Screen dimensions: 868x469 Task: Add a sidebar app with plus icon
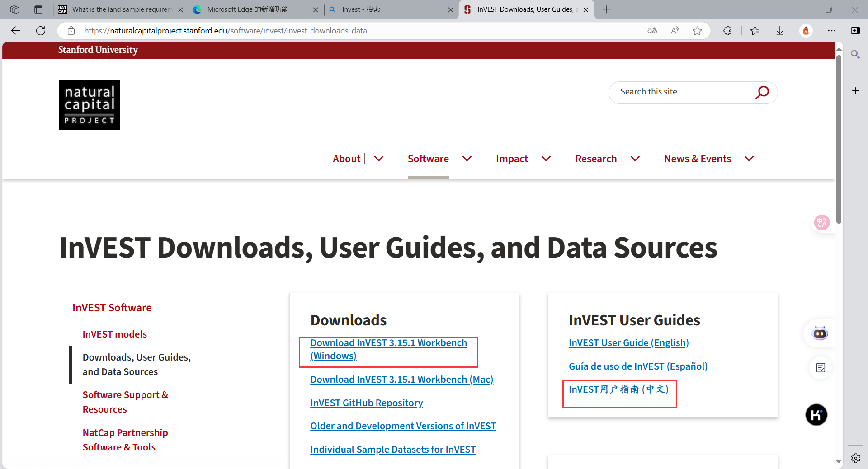[855, 91]
